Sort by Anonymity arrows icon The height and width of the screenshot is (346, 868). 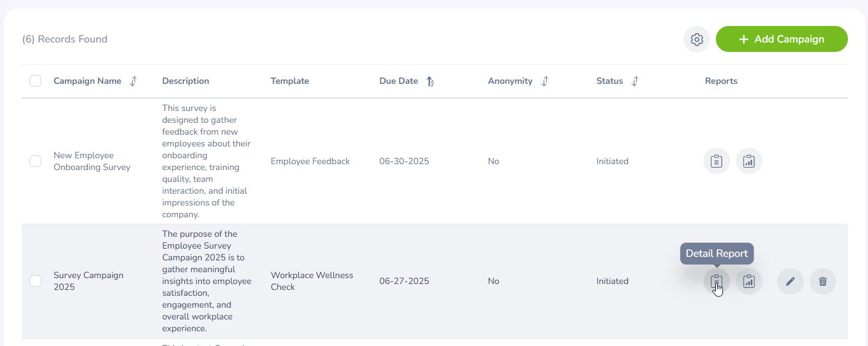coord(544,81)
